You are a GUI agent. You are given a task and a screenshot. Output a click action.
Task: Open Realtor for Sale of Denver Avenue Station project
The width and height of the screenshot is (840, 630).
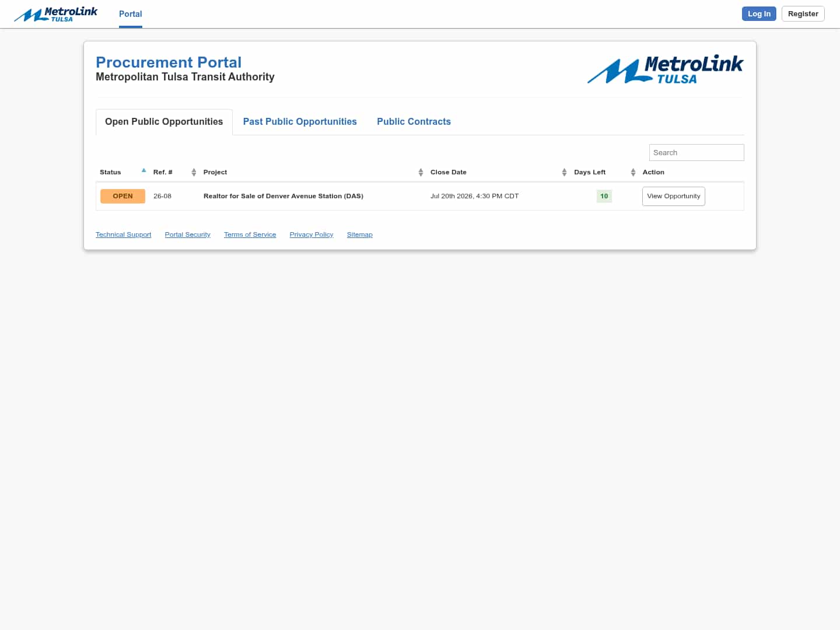coord(283,196)
